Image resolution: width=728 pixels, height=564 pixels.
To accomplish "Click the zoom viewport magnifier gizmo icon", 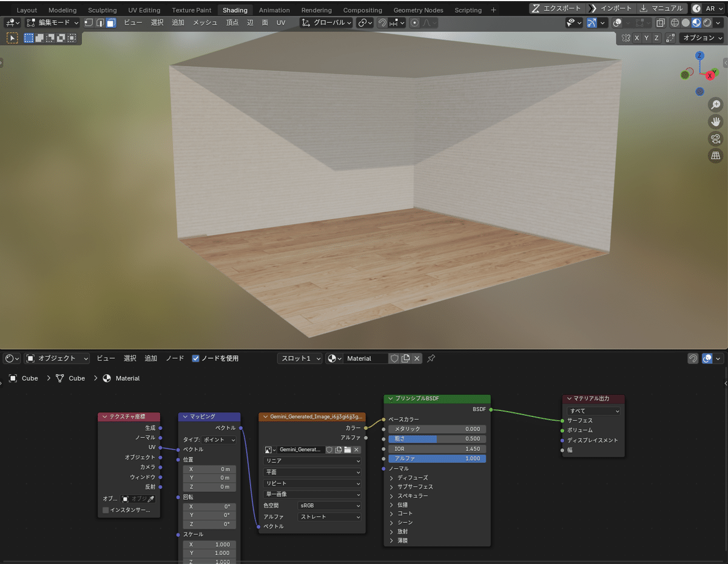I will point(715,104).
